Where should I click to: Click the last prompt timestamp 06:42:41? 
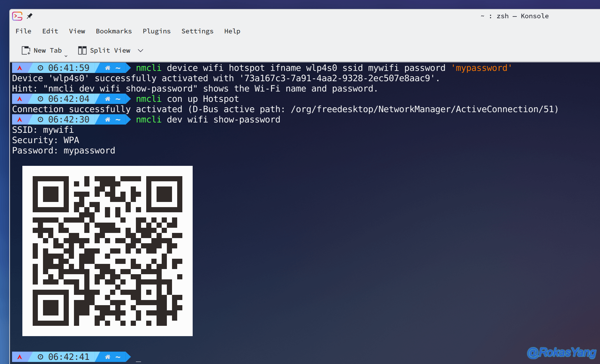[x=69, y=357]
